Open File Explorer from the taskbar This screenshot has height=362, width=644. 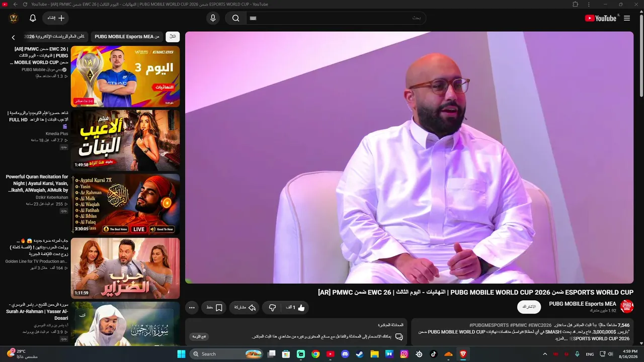(x=374, y=354)
